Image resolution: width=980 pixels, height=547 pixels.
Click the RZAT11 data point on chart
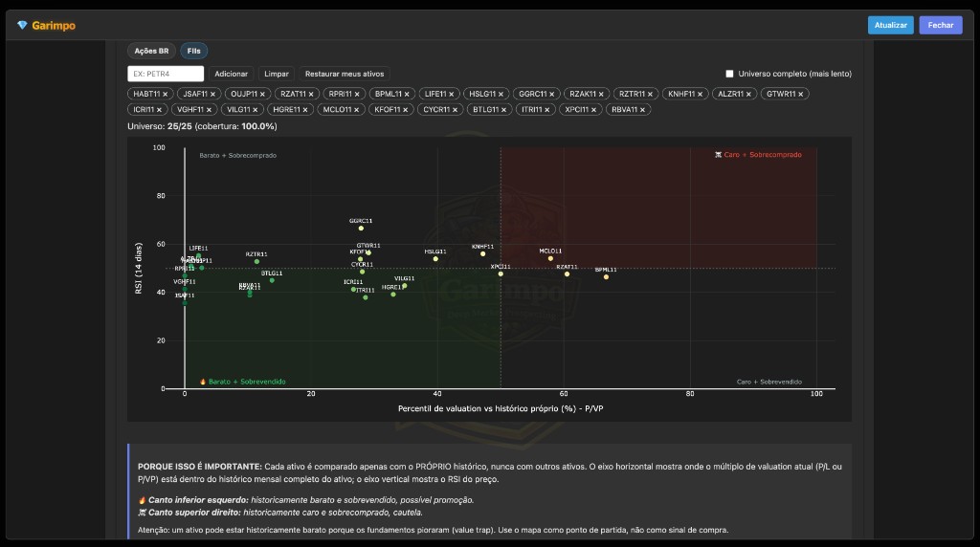click(567, 274)
